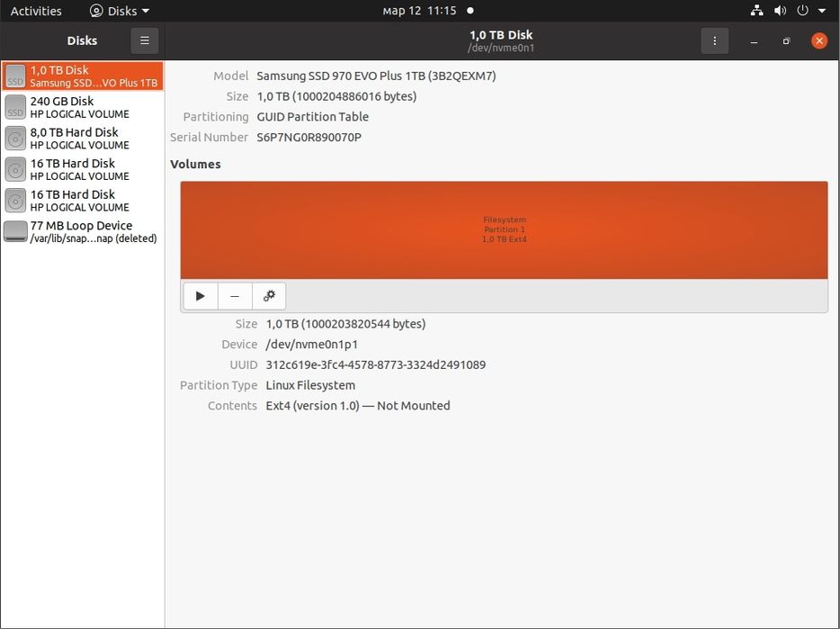Viewport: 840px width, 629px height.
Task: Click the UUID value text
Action: coord(376,364)
